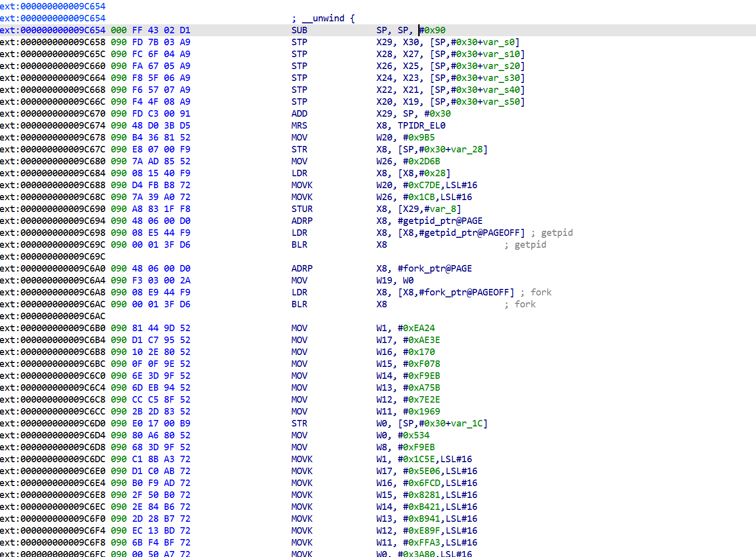Click var_s40 in the STP X22, X21 instruction
The height and width of the screenshot is (557, 756).
coord(501,90)
